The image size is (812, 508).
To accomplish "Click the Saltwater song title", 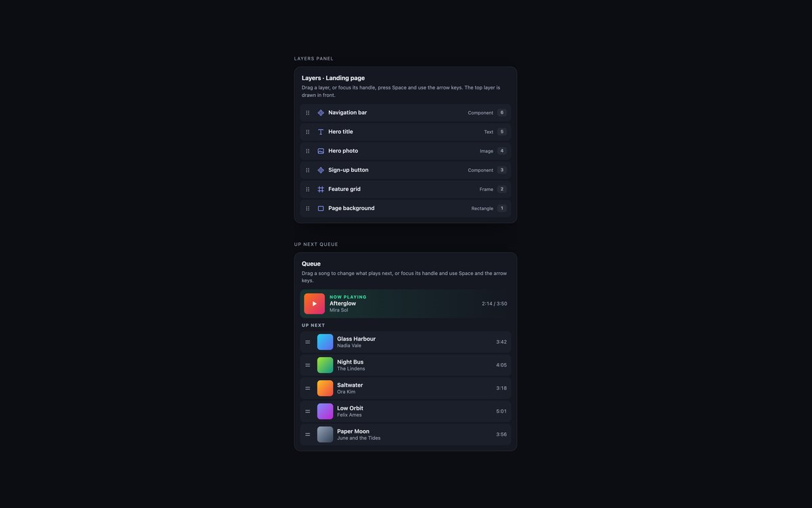I will point(350,385).
